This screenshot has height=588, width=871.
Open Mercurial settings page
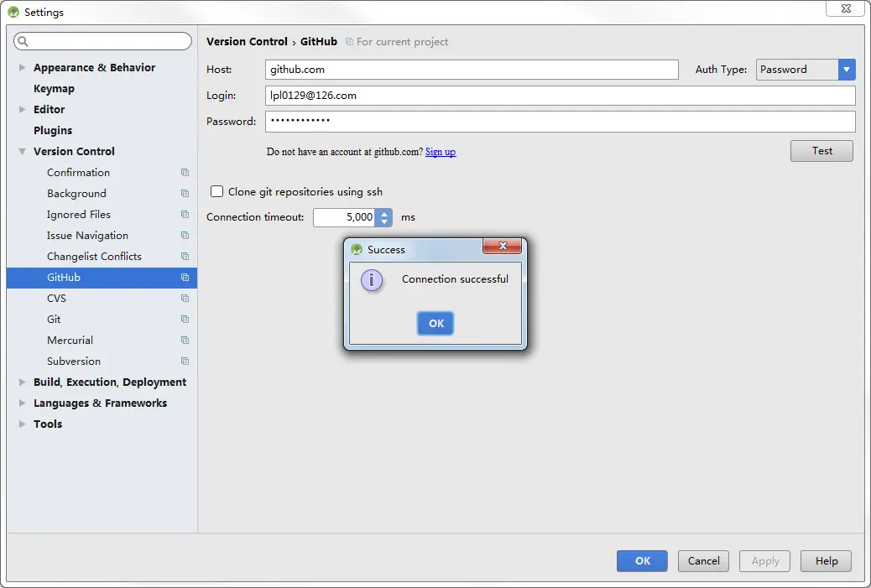click(x=70, y=341)
